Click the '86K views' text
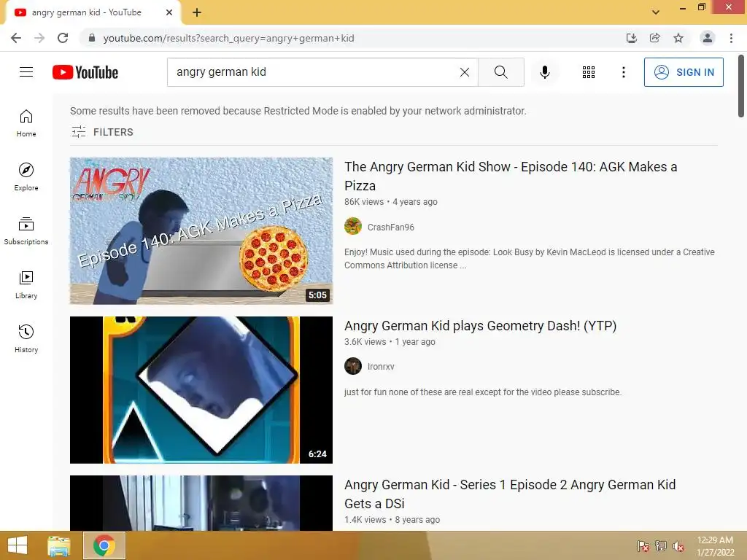The height and width of the screenshot is (560, 747). click(x=364, y=202)
